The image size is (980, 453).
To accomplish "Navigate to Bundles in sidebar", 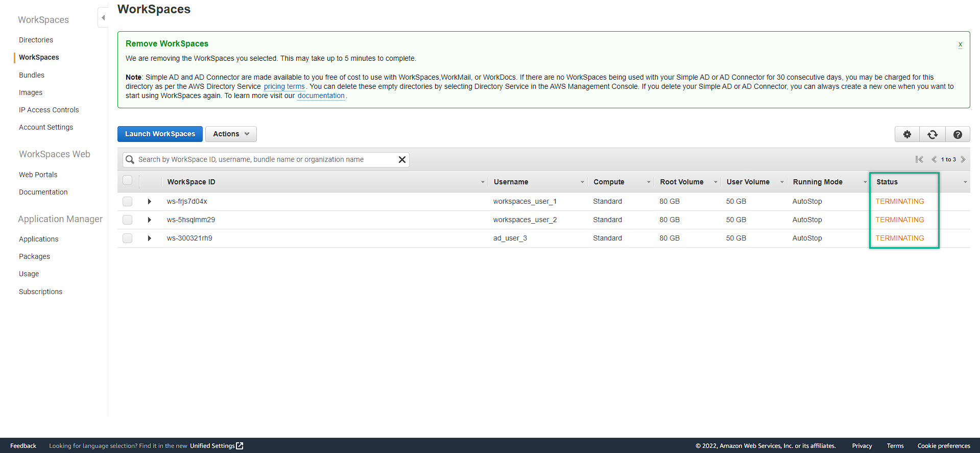I will 32,75.
